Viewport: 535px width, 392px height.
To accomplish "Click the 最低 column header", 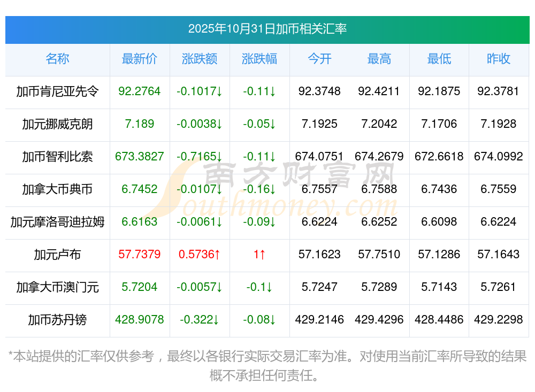I will coord(439,59).
